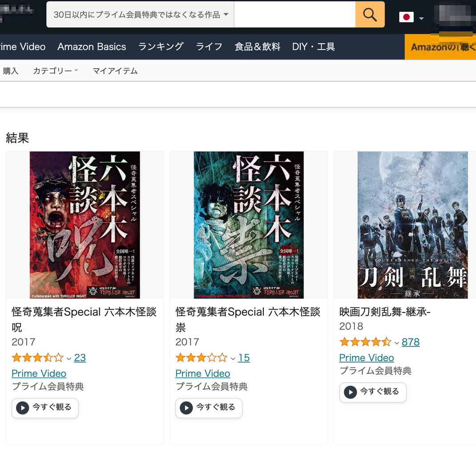Open マイアイテム
Viewport: 476px width, 456px height.
[115, 71]
